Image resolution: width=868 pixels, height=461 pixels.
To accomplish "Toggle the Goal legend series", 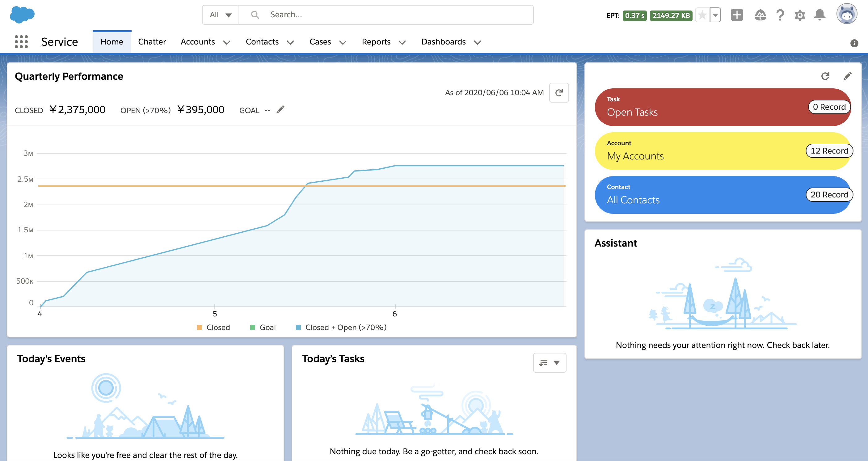I will coord(263,327).
